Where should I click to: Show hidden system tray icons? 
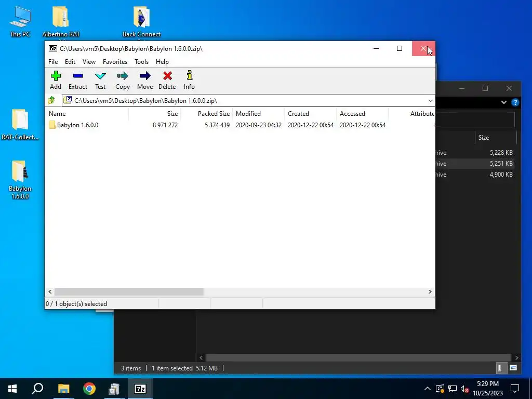tap(428, 389)
